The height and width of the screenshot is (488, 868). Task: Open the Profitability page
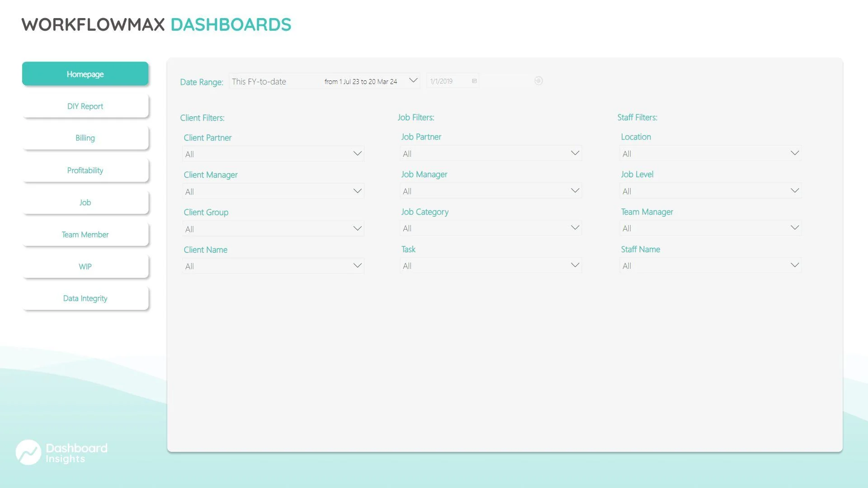tap(85, 170)
